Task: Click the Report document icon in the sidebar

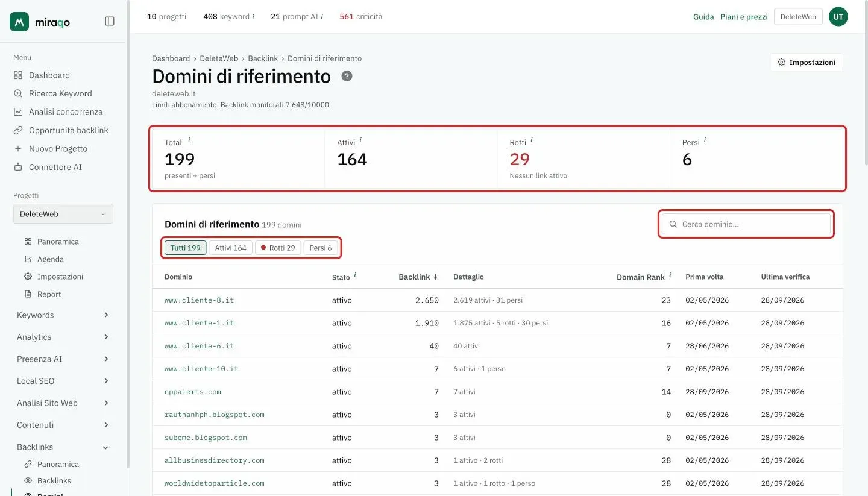Action: [x=28, y=294]
